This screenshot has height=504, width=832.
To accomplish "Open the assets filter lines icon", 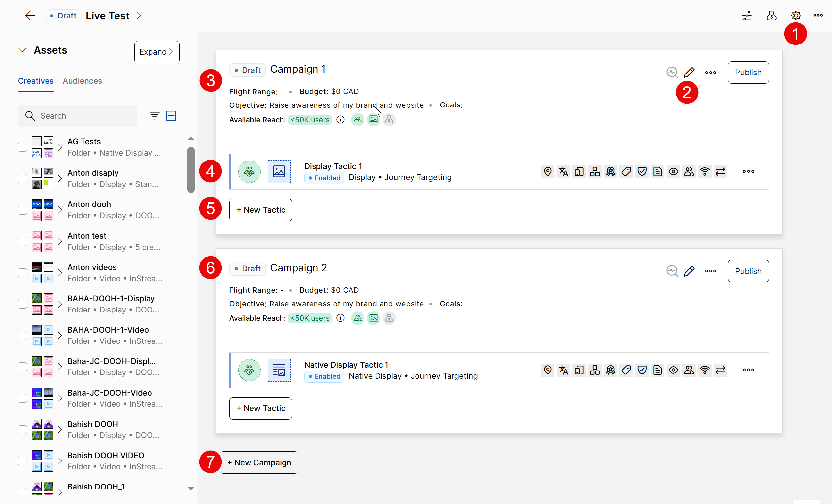I will pos(154,116).
